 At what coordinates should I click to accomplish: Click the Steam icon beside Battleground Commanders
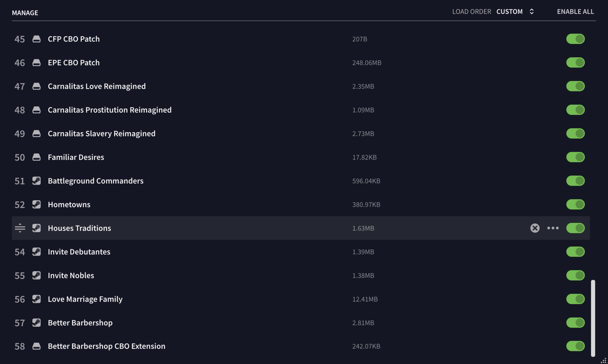[x=36, y=181]
